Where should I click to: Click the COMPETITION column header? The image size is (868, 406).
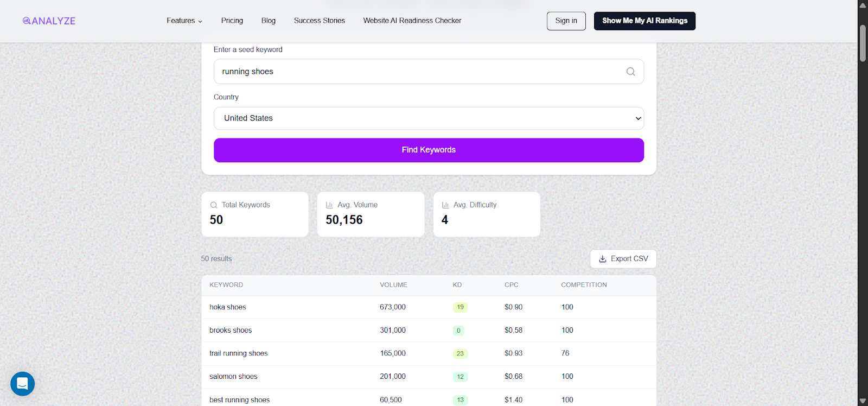tap(584, 285)
